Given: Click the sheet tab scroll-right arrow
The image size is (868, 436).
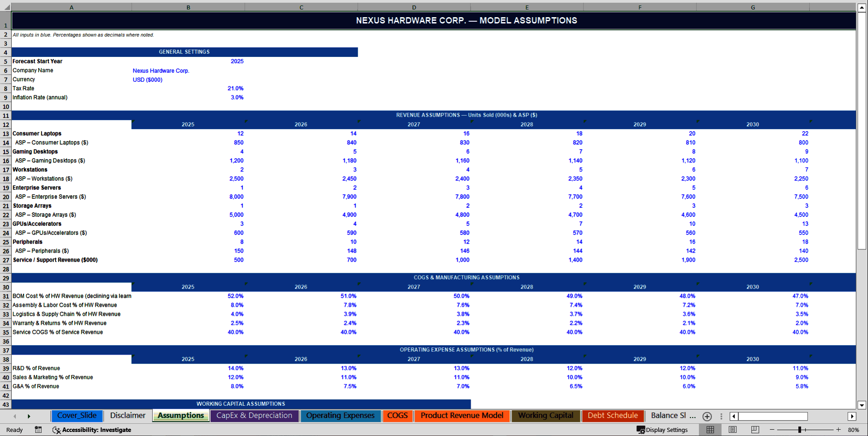Looking at the screenshot, I should [29, 416].
